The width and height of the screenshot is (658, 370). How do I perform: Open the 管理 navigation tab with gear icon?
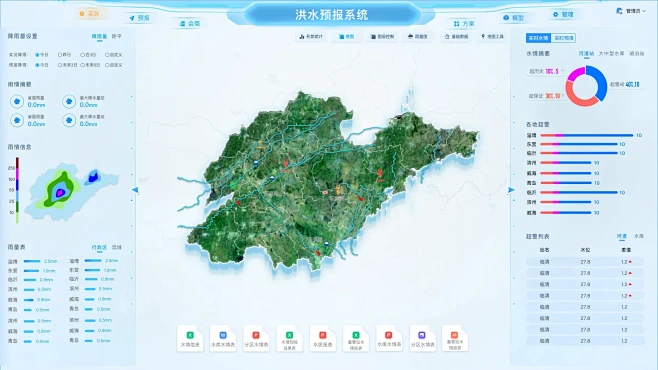[x=563, y=14]
